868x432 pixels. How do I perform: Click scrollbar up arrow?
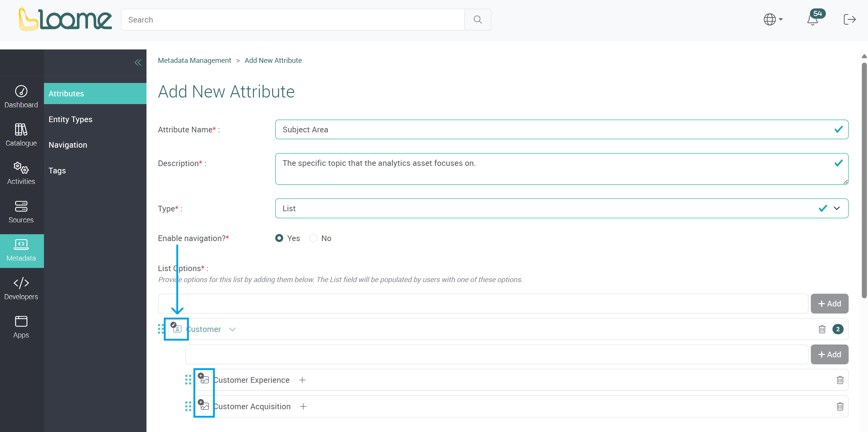(x=864, y=56)
